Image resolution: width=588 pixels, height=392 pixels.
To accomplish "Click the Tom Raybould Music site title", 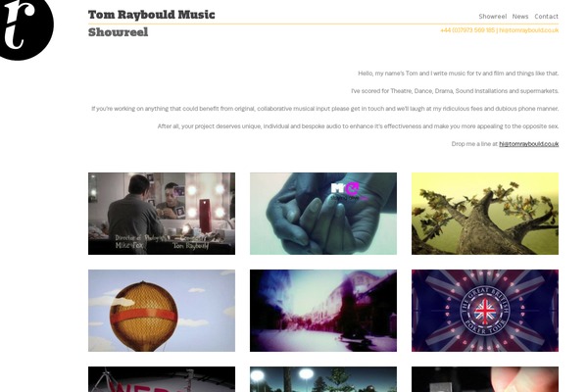I will tap(152, 15).
